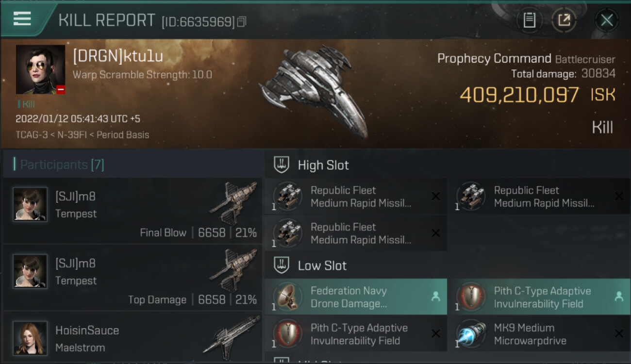This screenshot has width=631, height=364.
Task: Open the hamburger menu icon
Action: (22, 18)
